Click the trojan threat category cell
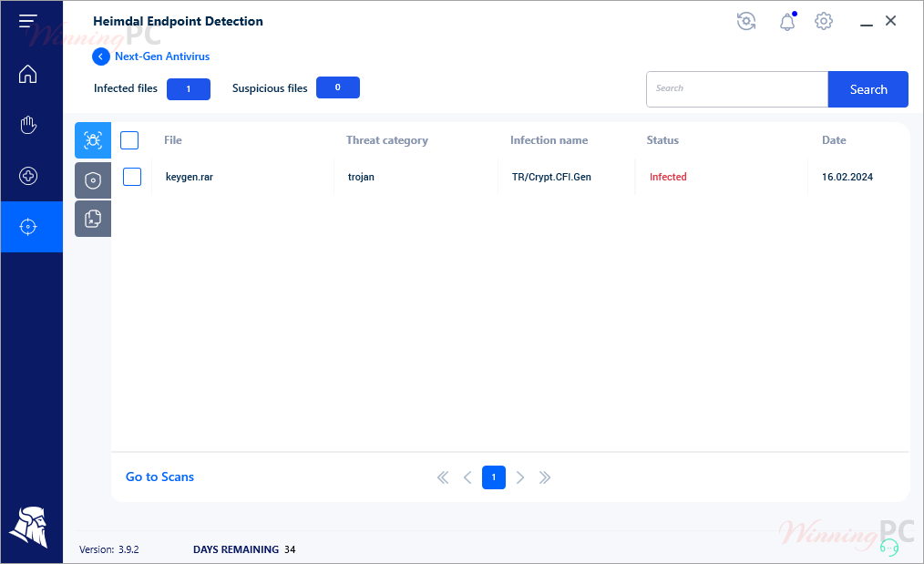This screenshot has height=564, width=924. click(361, 177)
